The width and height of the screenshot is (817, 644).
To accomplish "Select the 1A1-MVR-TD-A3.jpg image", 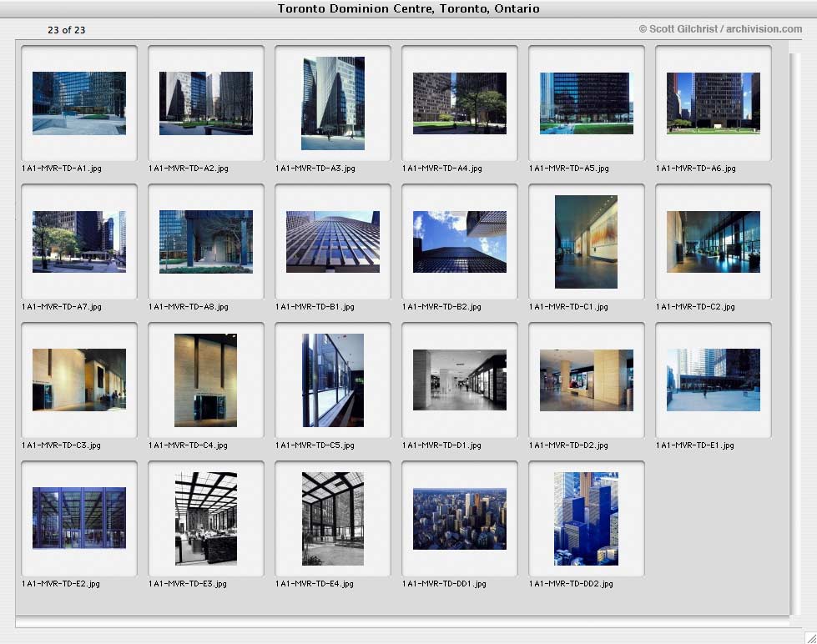I will click(333, 103).
